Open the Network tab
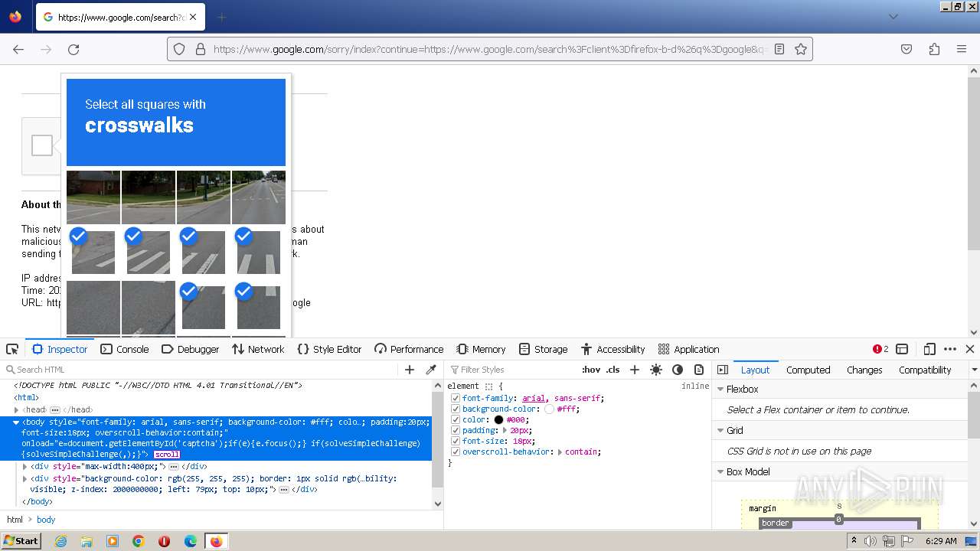This screenshot has height=551, width=980. (x=258, y=349)
